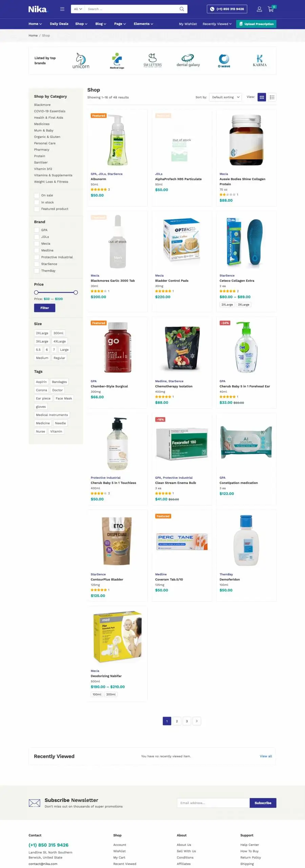The image size is (305, 868).
Task: Click the search magnifier icon
Action: click(x=182, y=9)
